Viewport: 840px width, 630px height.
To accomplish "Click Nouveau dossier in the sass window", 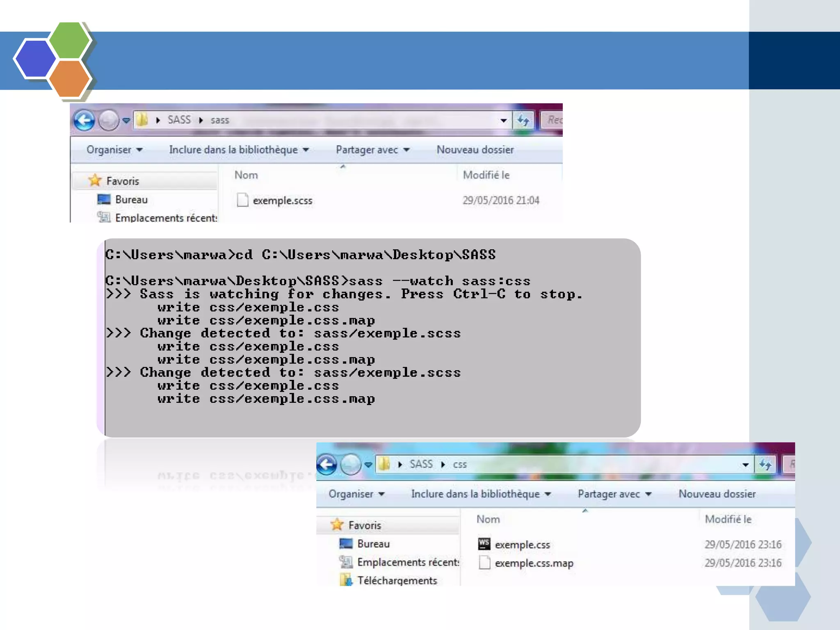I will point(475,150).
